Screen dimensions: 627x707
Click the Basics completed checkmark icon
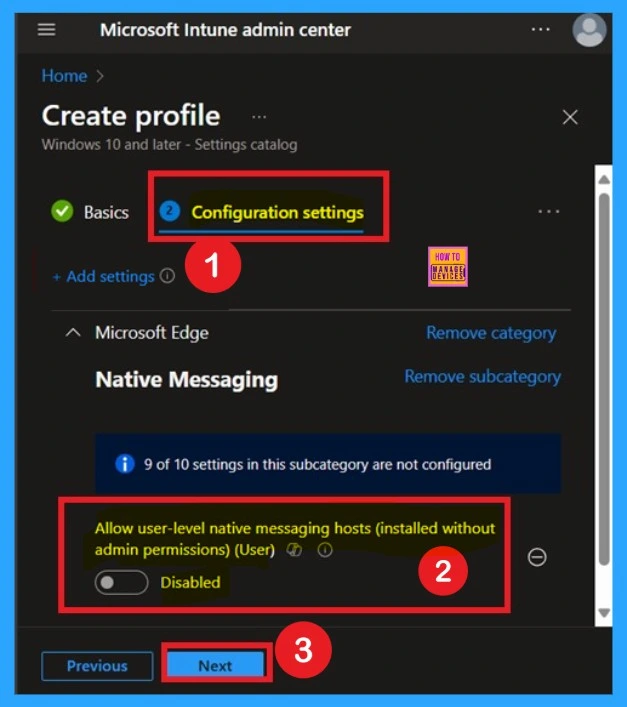(x=62, y=211)
